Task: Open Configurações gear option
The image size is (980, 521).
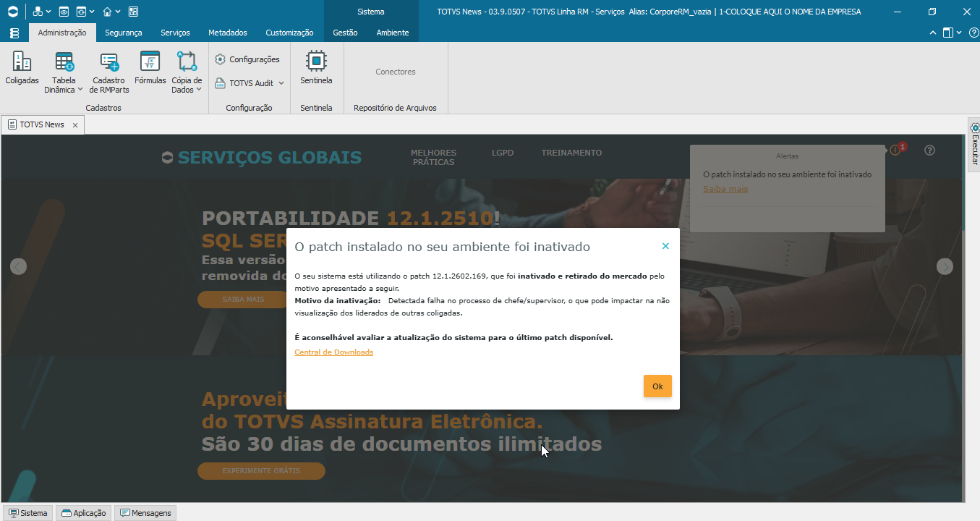Action: 247,59
